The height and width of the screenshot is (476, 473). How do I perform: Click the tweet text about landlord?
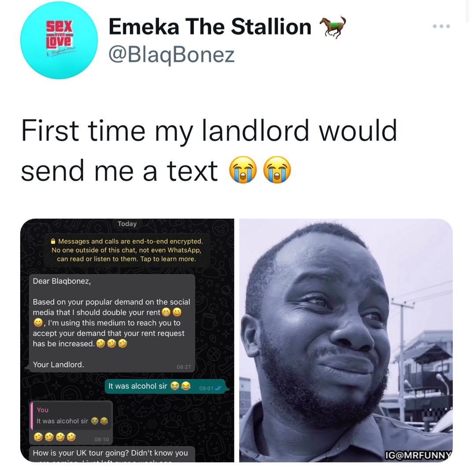209,151
